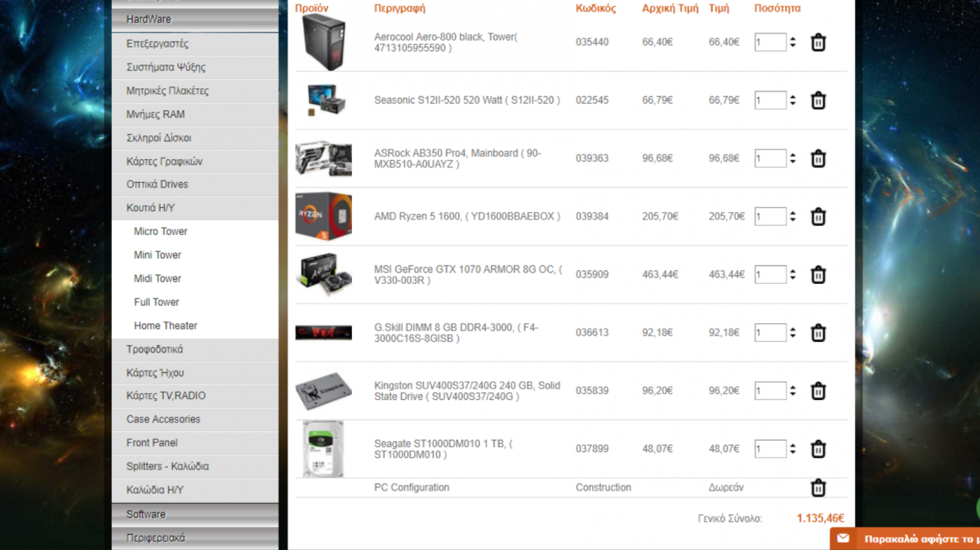The width and height of the screenshot is (980, 550).
Task: Open the Splitters - Καλώδια category
Action: click(x=195, y=467)
